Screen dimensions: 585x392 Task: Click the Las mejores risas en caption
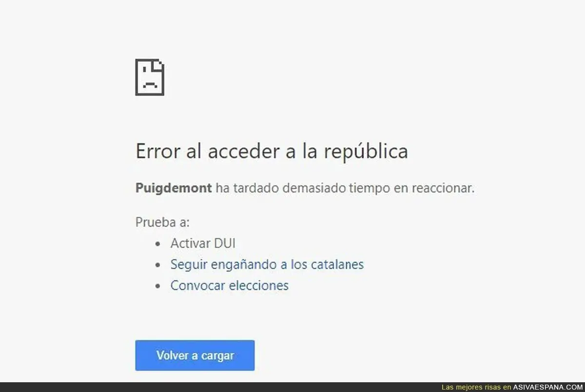pos(476,388)
